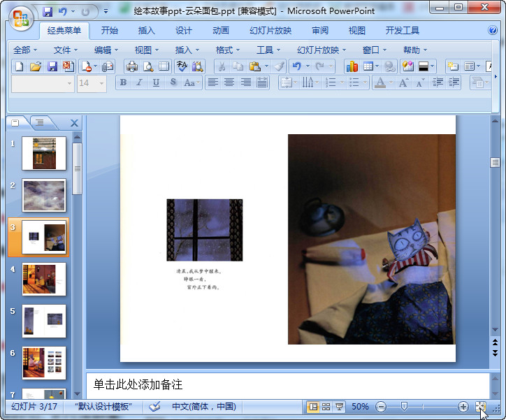
Task: Click the Cut scissors icon
Action: [222, 66]
